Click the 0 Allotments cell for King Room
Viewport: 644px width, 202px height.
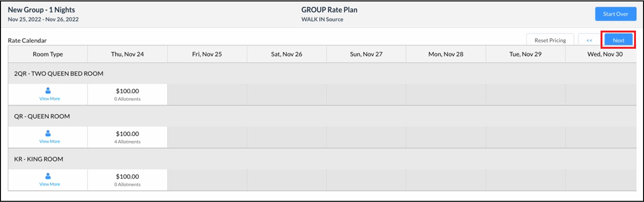click(x=127, y=184)
